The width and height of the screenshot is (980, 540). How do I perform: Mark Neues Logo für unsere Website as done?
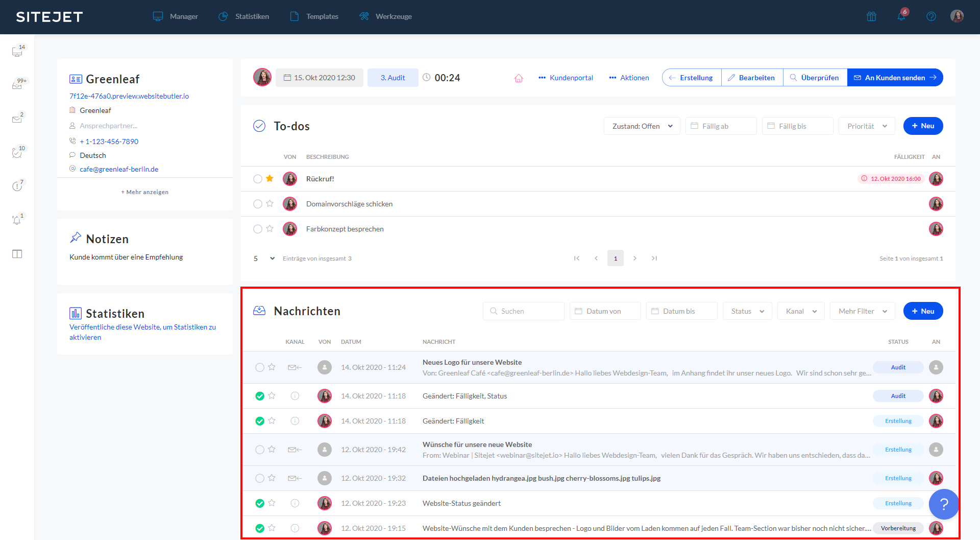pos(260,367)
